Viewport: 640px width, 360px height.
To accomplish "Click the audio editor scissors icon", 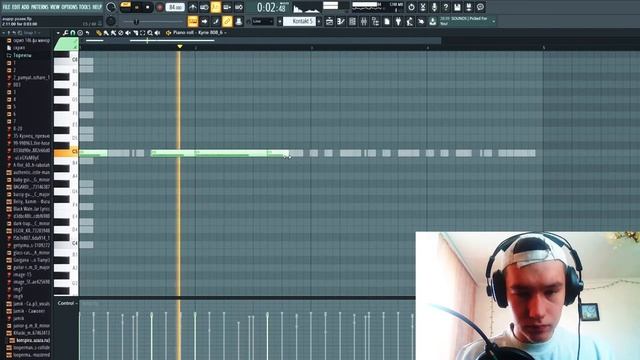I will click(x=423, y=7).
